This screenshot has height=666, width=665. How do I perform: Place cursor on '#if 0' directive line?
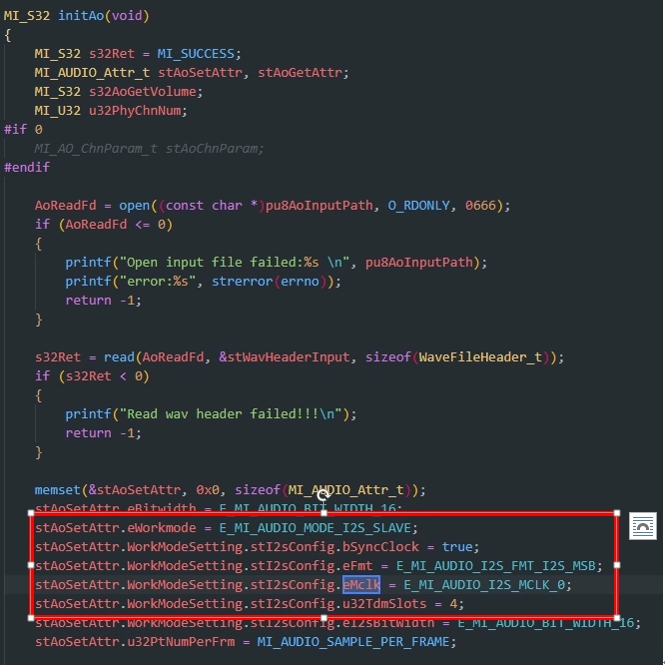(x=23, y=129)
